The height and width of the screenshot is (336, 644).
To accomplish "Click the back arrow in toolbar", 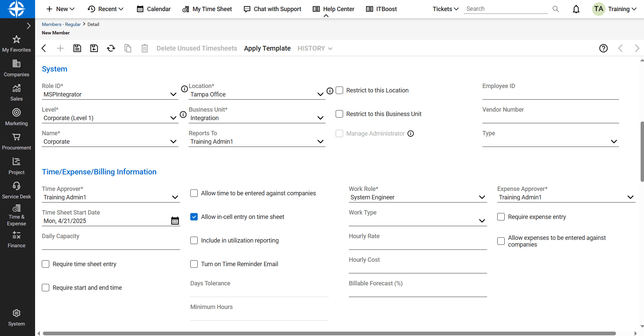I will coord(44,48).
